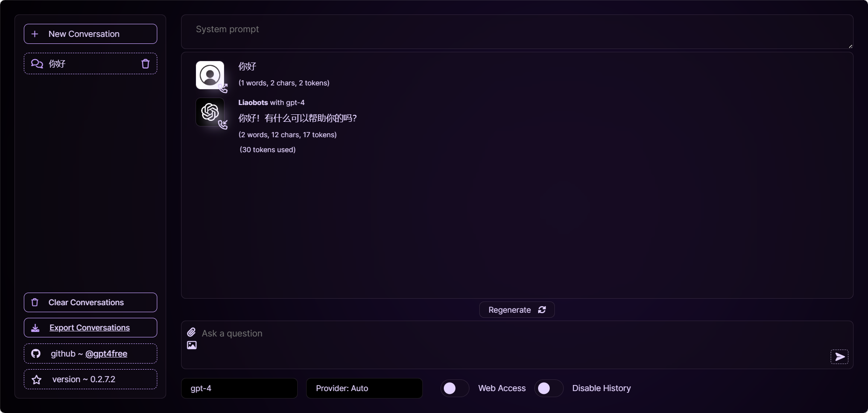Image resolution: width=868 pixels, height=413 pixels.
Task: Click the refresh icon in Regenerate
Action: 542,310
